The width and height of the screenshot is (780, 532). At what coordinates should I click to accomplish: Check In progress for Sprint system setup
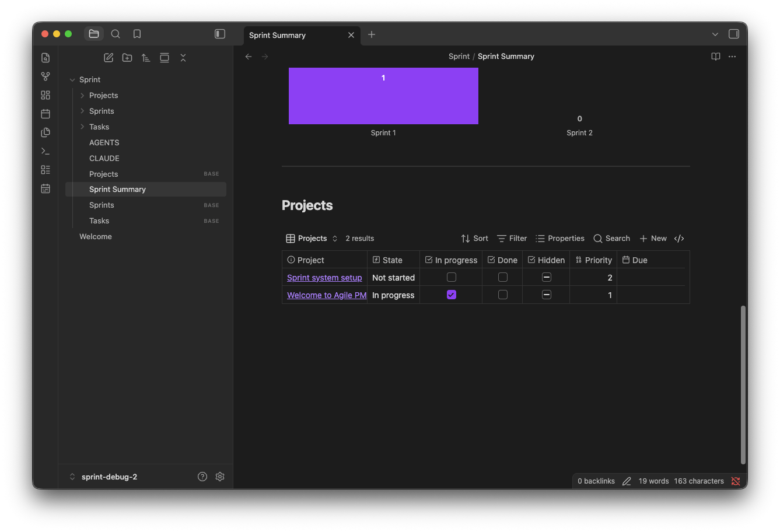[x=452, y=277]
